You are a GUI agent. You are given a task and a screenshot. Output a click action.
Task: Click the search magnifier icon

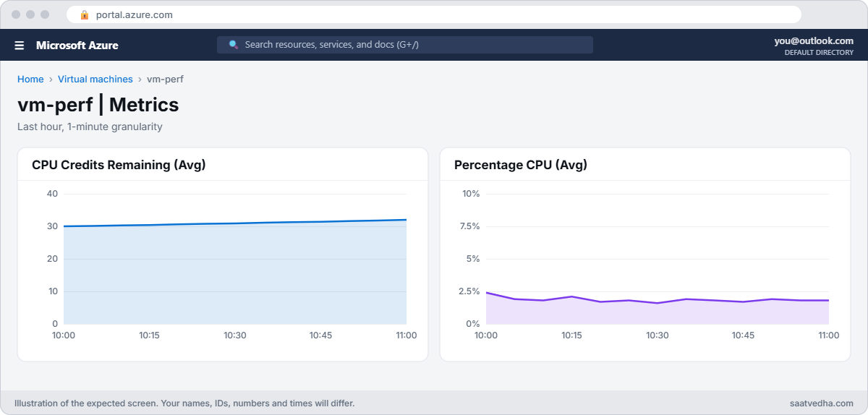point(234,45)
